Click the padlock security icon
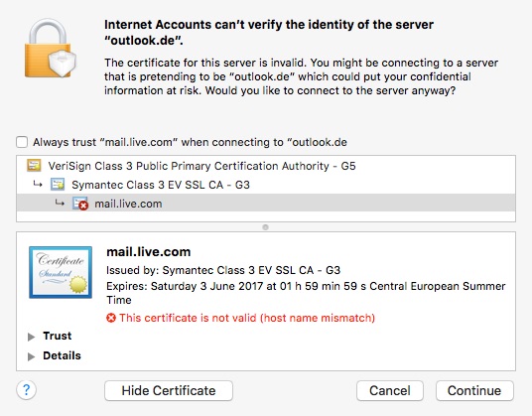Image resolution: width=532 pixels, height=416 pixels. pos(51,48)
